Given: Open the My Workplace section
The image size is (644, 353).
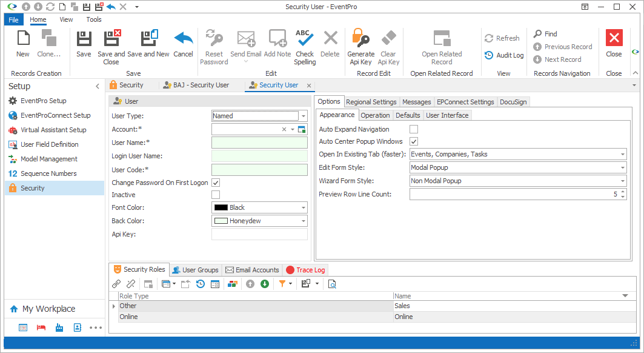Looking at the screenshot, I should 48,309.
